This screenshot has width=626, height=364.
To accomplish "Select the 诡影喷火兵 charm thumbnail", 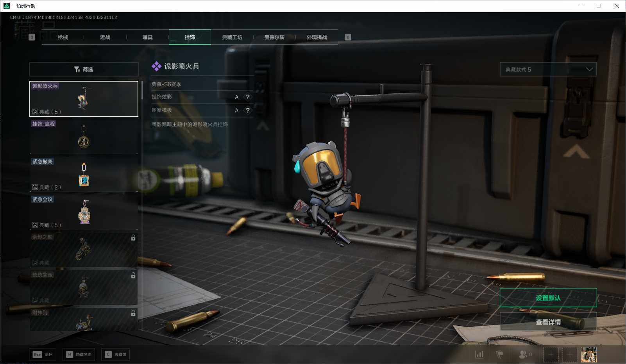I will point(84,99).
